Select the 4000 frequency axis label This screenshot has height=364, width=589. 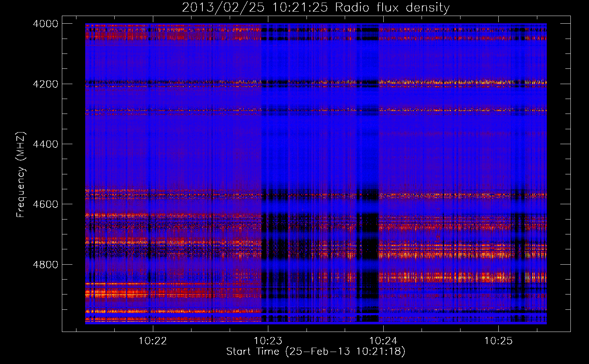pos(46,24)
